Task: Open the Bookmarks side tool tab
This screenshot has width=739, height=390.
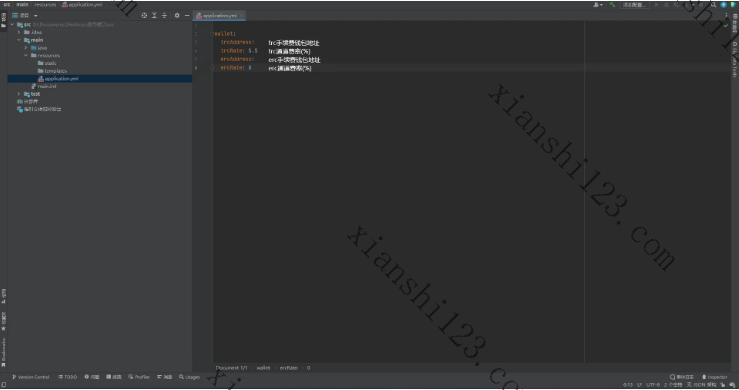Action: tap(3, 352)
